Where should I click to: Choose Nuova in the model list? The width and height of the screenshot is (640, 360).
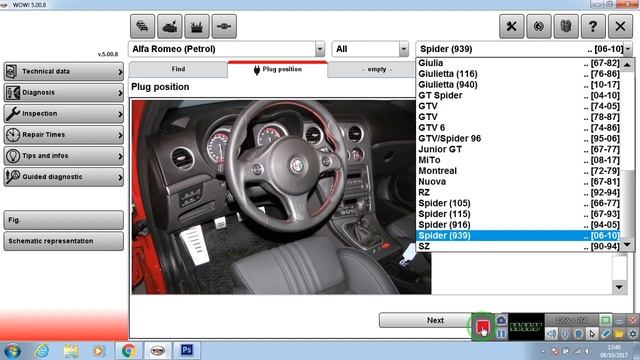point(518,182)
